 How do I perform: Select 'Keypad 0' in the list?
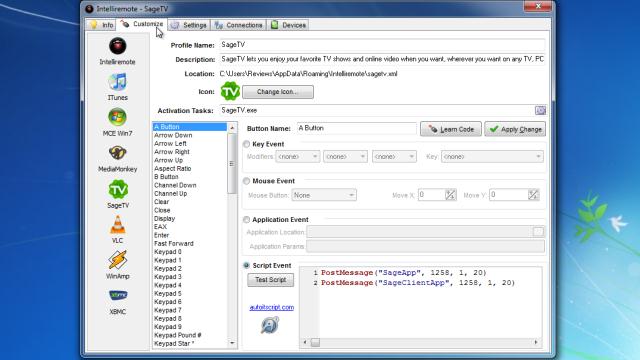(190, 252)
